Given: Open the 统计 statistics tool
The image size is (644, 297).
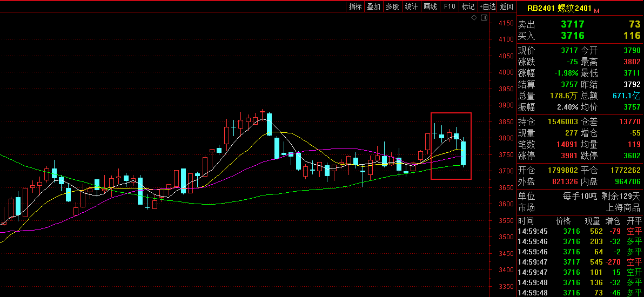Looking at the screenshot, I should point(411,6).
